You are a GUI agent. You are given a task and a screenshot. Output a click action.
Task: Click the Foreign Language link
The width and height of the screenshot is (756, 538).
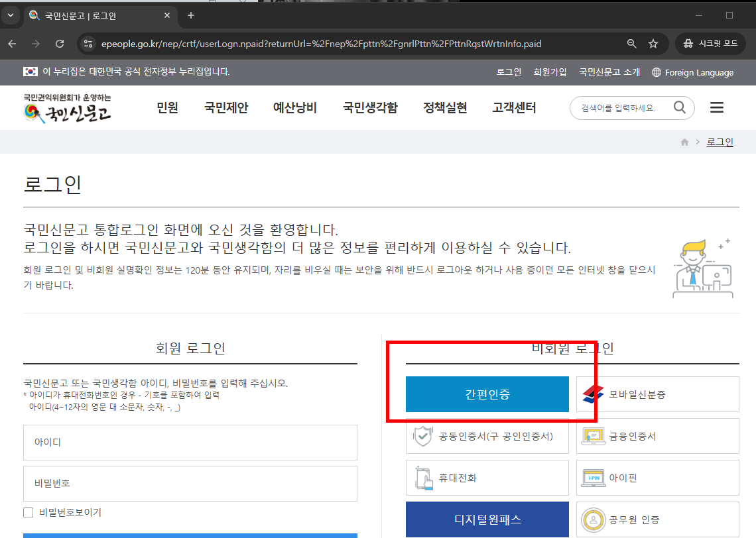click(699, 72)
